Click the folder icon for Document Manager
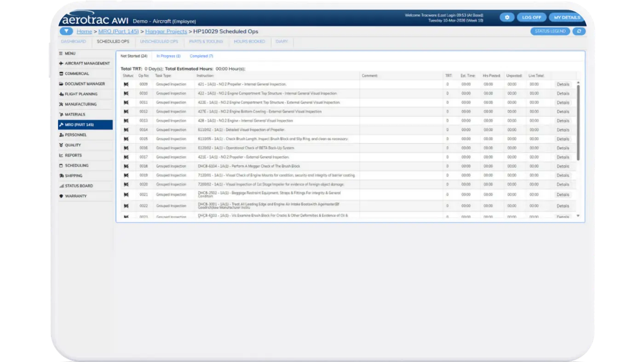644x362 pixels. tap(61, 84)
